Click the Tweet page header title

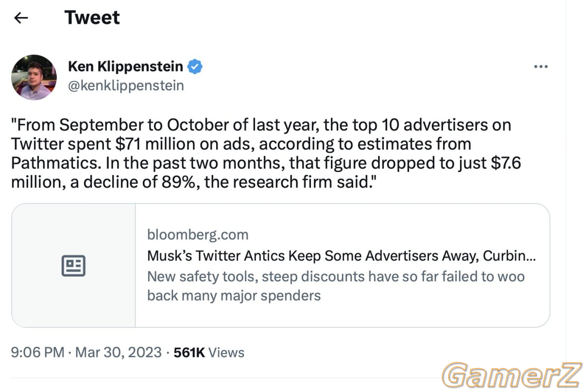(x=92, y=18)
